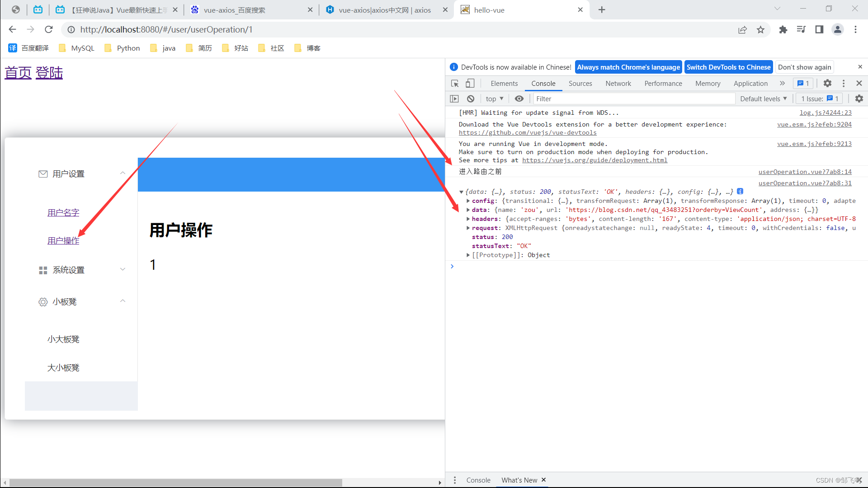Open the top JavaScript context dropdown

(494, 99)
